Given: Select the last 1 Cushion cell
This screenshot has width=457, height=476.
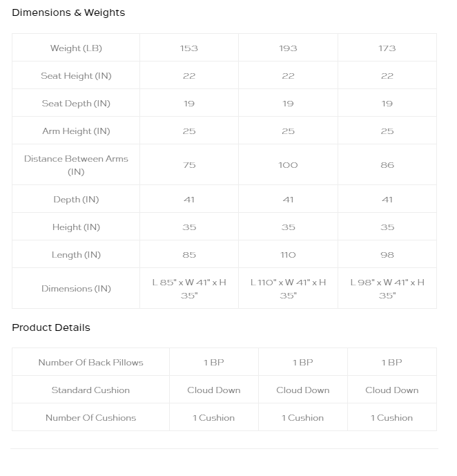Looking at the screenshot, I should [392, 418].
